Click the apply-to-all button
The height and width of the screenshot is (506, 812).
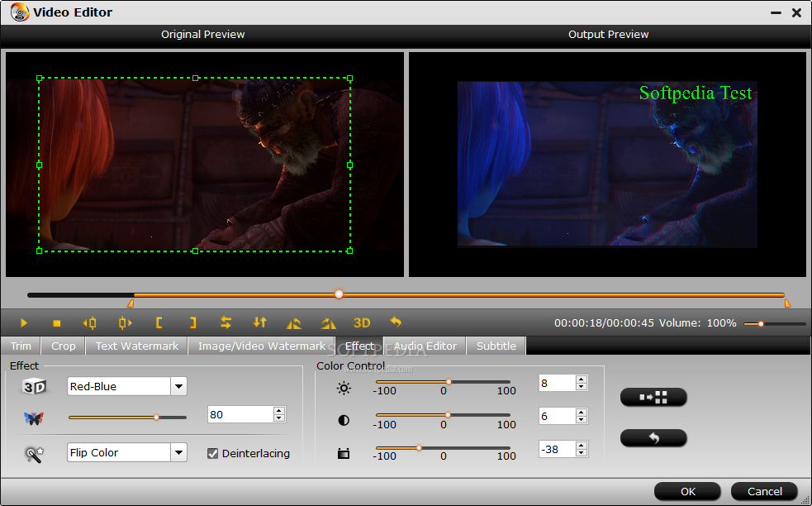click(x=653, y=397)
